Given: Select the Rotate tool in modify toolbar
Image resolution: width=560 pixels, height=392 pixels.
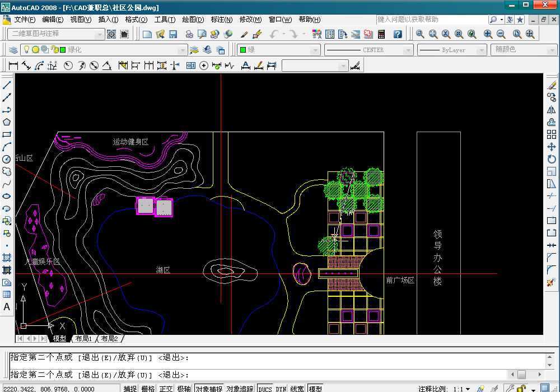Looking at the screenshot, I should pyautogui.click(x=552, y=159).
